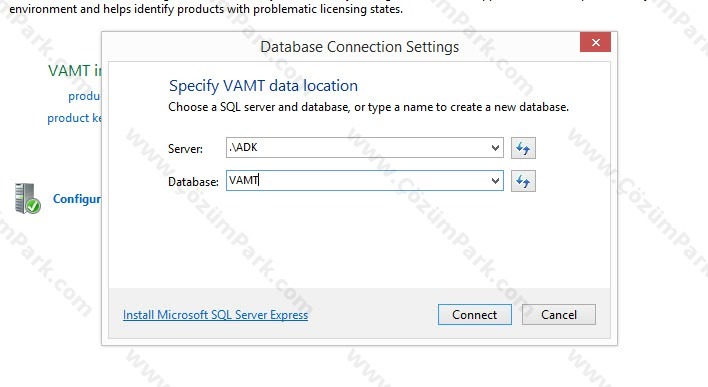Screen dimensions: 708x387
Task: Click the Specify VAMT data location heading
Action: pos(263,86)
